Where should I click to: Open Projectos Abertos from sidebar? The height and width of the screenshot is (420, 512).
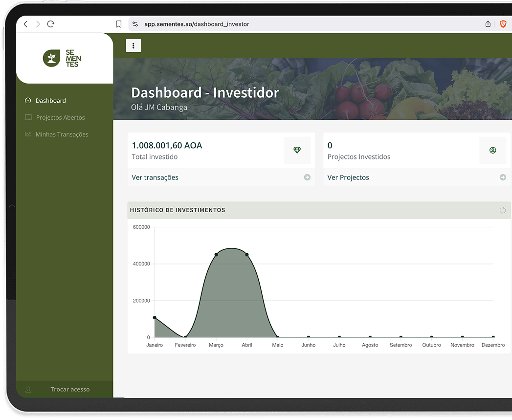point(60,118)
